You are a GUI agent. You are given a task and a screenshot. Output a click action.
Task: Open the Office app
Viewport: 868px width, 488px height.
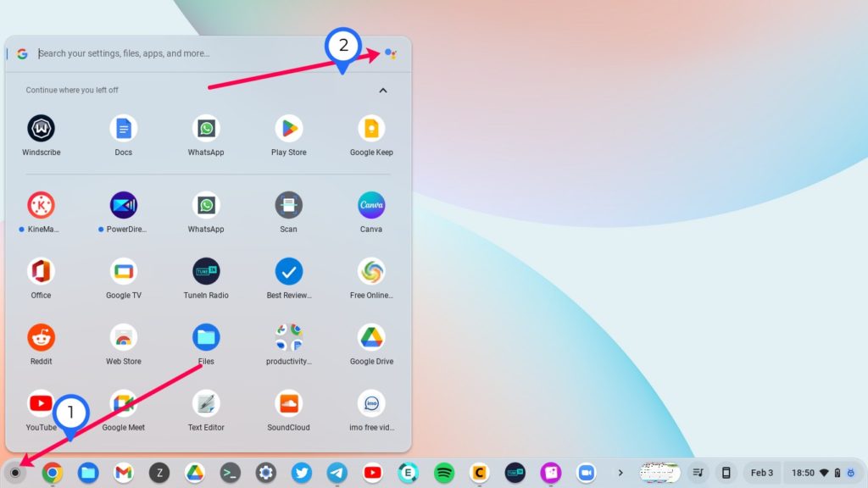pos(41,271)
